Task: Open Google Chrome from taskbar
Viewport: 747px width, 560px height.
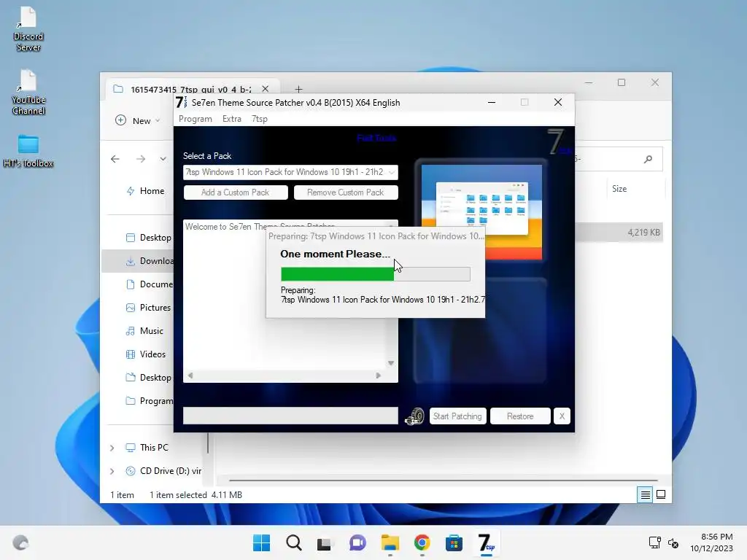Action: (x=422, y=542)
